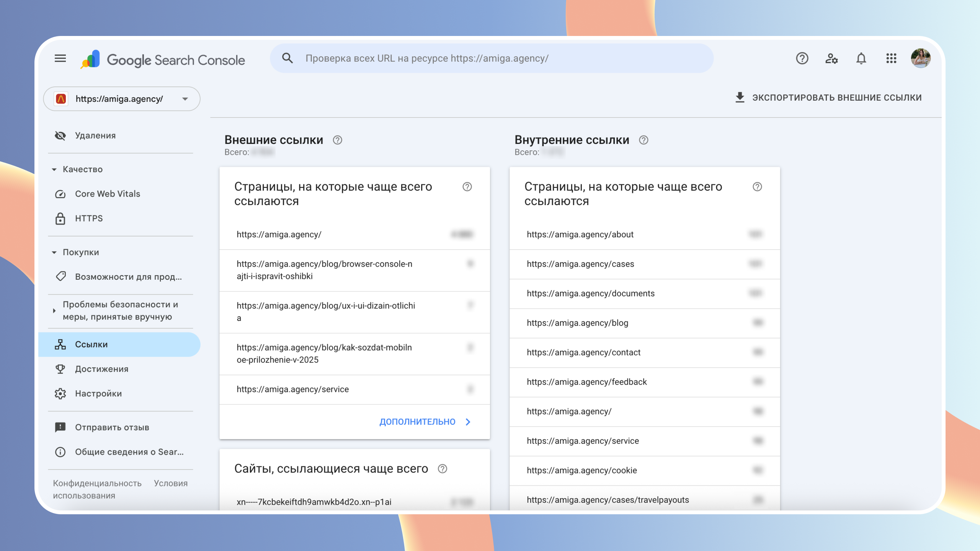Open Core Web Vitals report
Viewport: 980px width, 551px height.
pyautogui.click(x=108, y=194)
